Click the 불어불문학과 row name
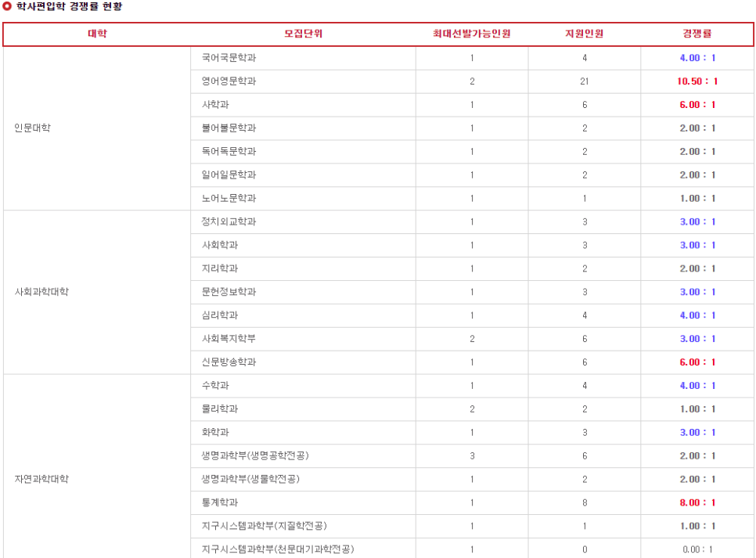Screen dimensions: 756x558 [229, 128]
